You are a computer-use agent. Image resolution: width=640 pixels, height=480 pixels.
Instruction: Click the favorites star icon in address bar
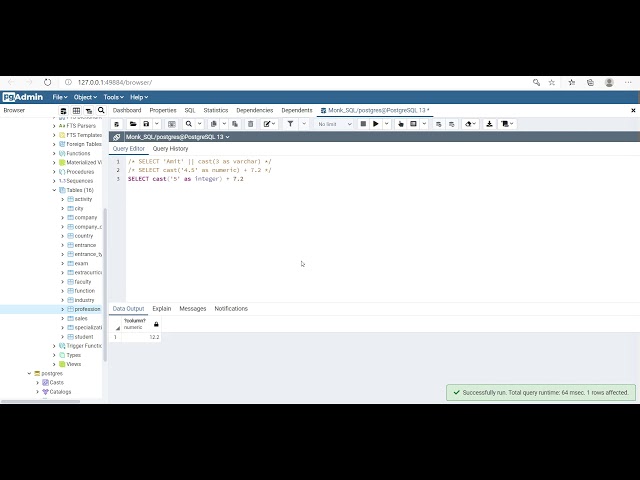pos(551,82)
